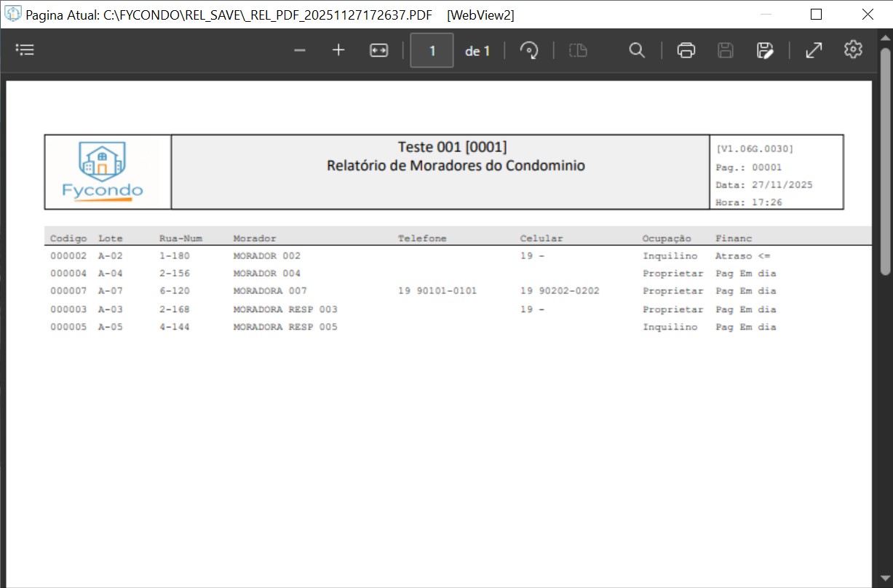
Task: Open the find search tool
Action: click(x=637, y=50)
